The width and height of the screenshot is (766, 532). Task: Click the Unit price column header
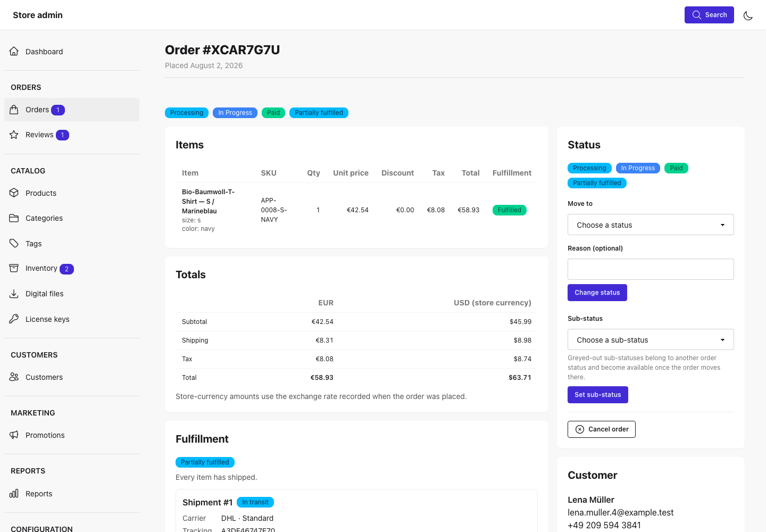point(351,173)
